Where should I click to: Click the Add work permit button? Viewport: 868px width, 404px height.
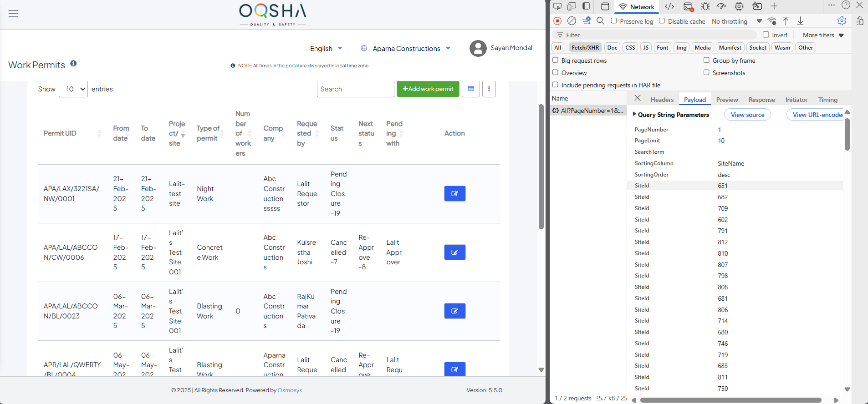(428, 89)
